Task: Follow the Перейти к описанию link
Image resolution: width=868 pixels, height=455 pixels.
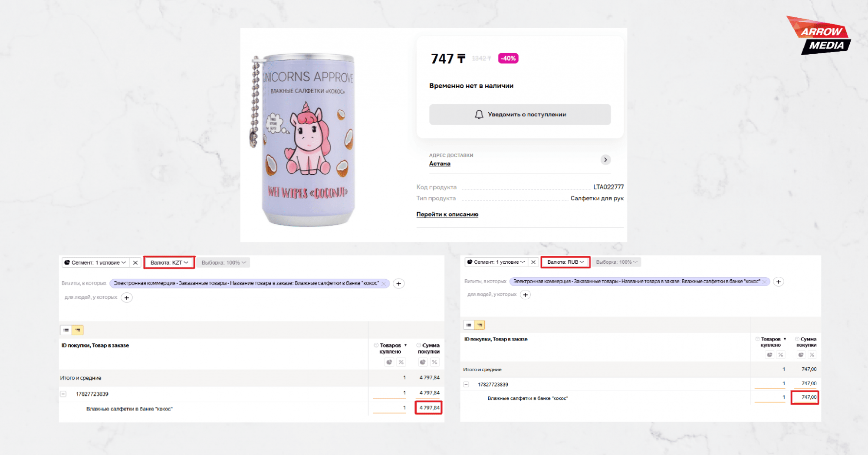Action: pyautogui.click(x=447, y=214)
